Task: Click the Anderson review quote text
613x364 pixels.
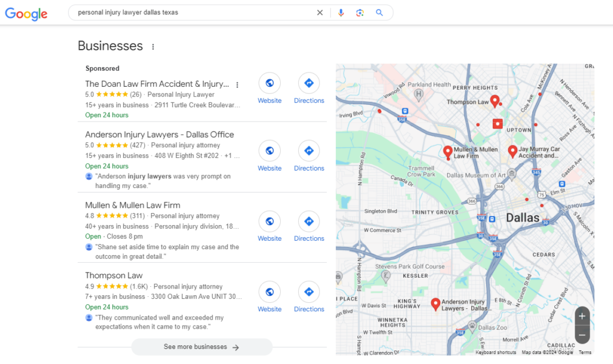Action: point(163,181)
